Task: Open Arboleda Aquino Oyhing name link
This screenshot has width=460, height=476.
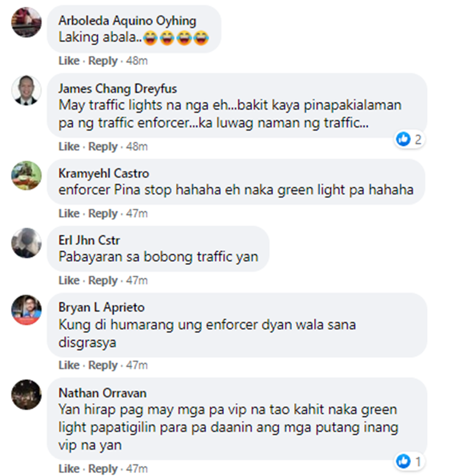Action: point(127,21)
